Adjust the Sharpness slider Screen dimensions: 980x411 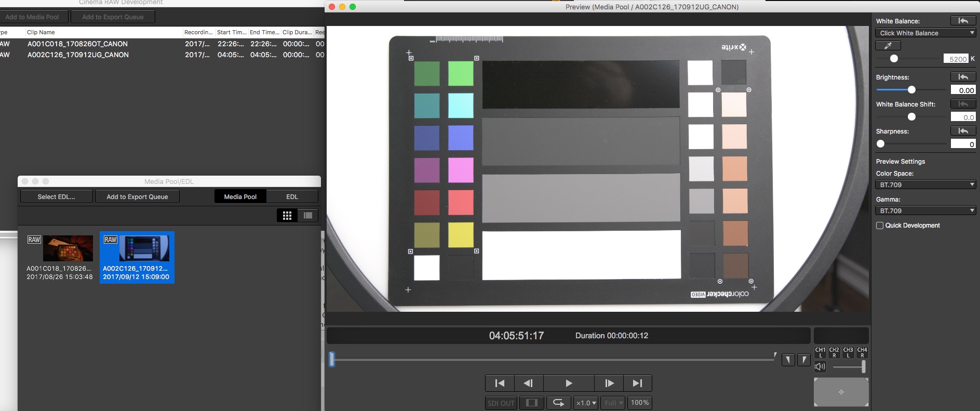click(881, 144)
